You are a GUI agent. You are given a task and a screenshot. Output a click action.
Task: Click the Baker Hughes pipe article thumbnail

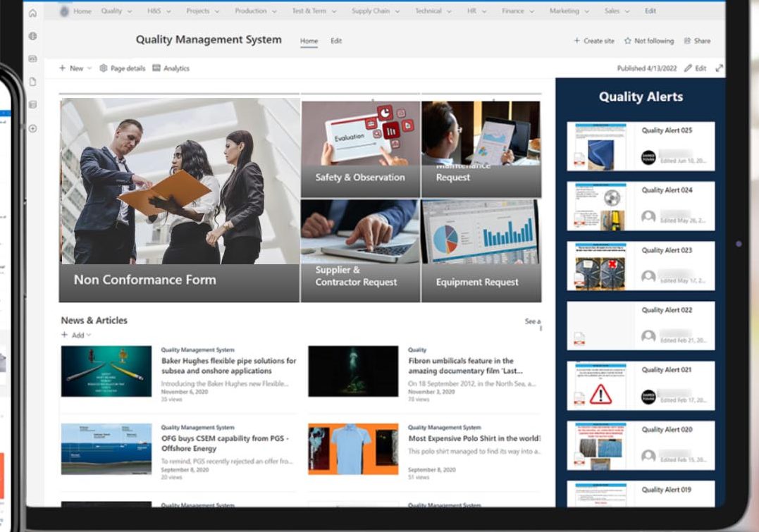click(x=106, y=371)
